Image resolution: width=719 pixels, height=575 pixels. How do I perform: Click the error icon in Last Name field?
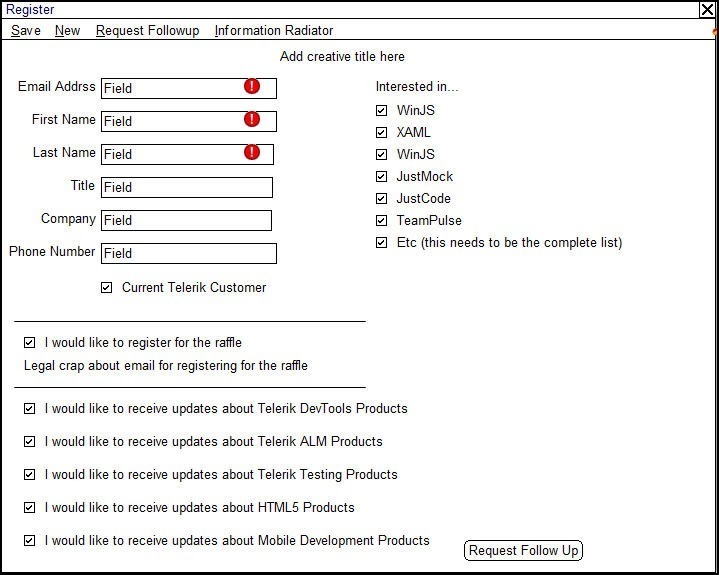click(x=252, y=152)
